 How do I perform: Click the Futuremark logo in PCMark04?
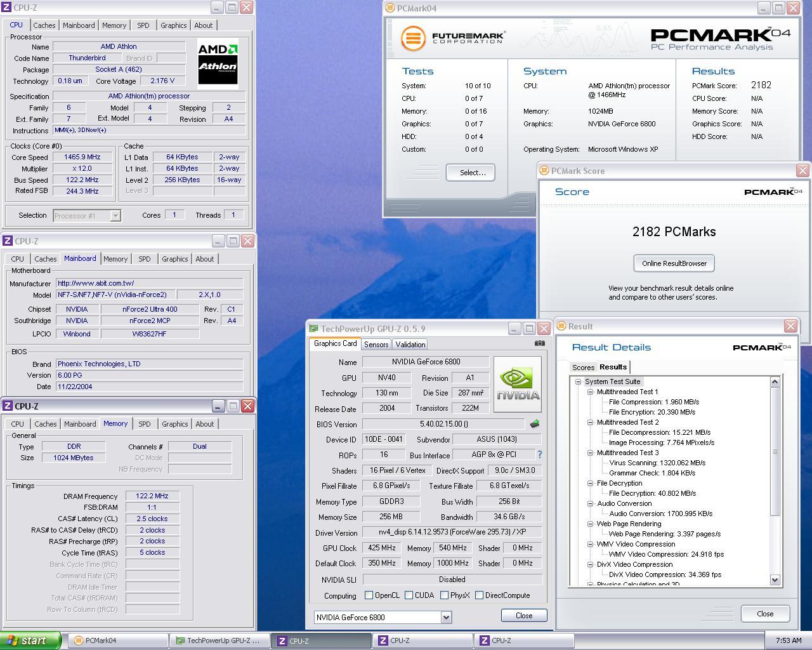pos(452,37)
